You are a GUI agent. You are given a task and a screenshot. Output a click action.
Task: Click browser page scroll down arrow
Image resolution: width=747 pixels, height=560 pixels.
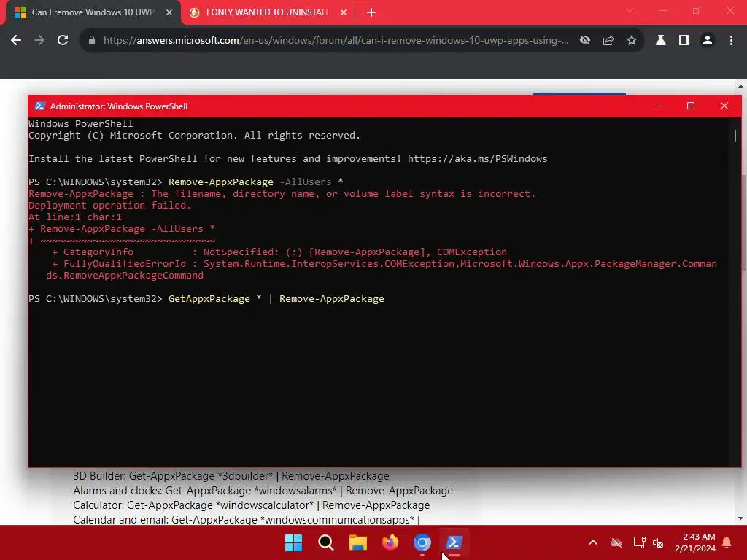tap(740, 518)
